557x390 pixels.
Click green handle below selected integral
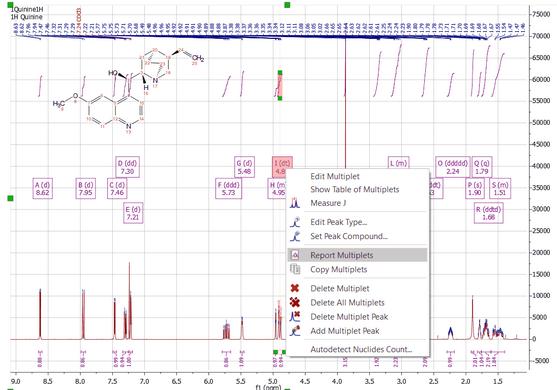pyautogui.click(x=280, y=98)
